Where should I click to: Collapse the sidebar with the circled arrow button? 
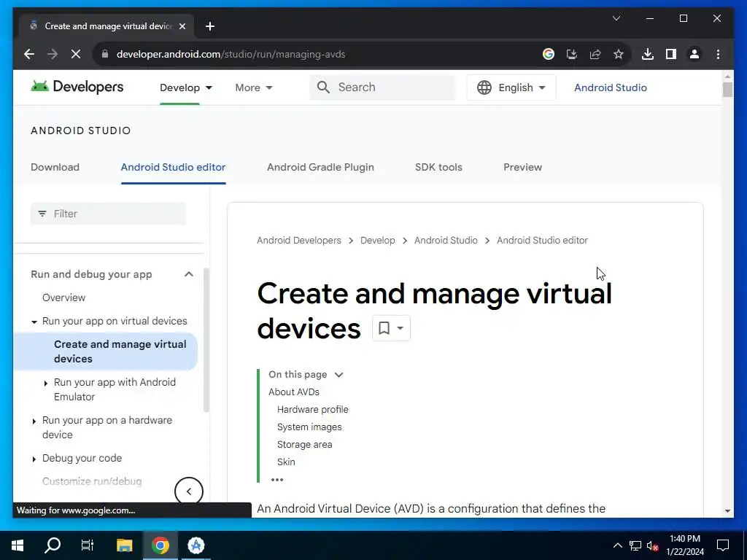click(x=189, y=491)
